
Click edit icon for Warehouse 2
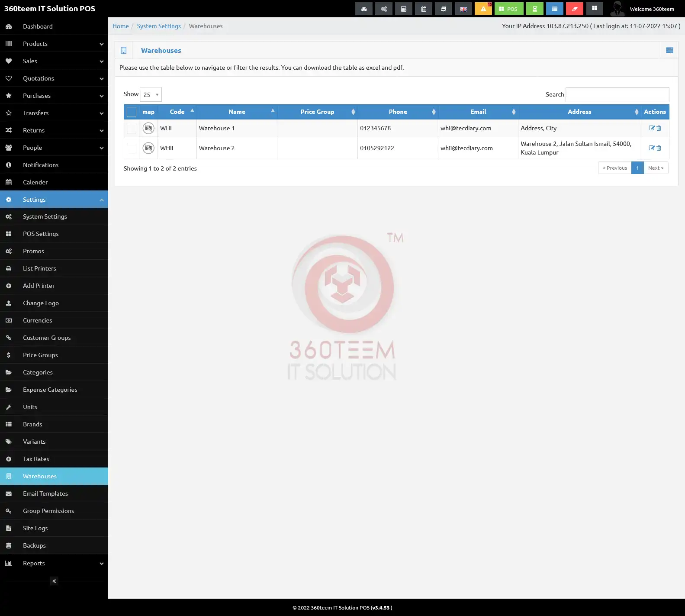point(652,148)
